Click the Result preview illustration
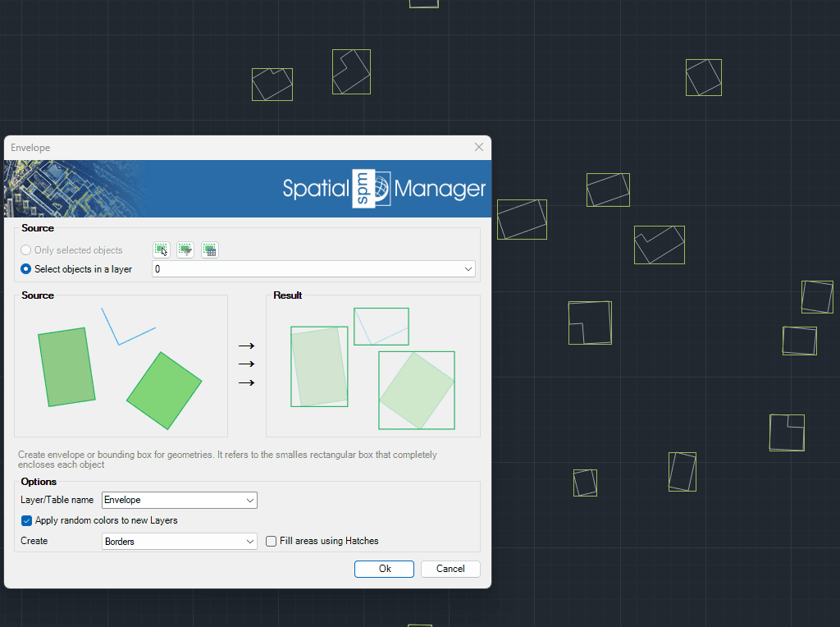Screen dimensions: 840x627 373,368
